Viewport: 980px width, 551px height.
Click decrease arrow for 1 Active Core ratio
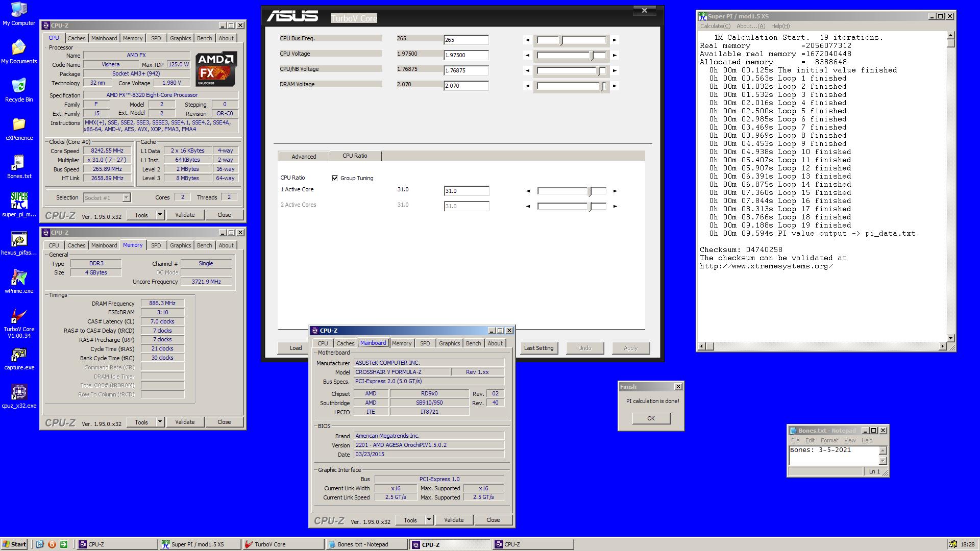528,191
